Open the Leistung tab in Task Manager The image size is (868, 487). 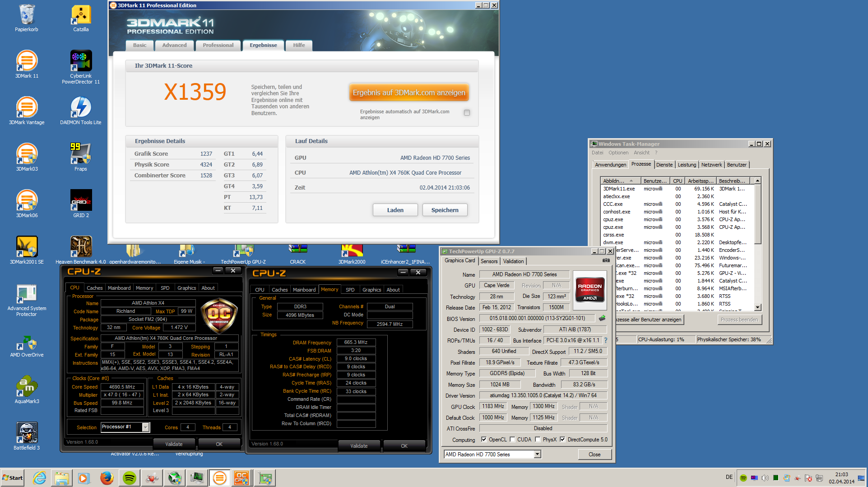coord(687,165)
